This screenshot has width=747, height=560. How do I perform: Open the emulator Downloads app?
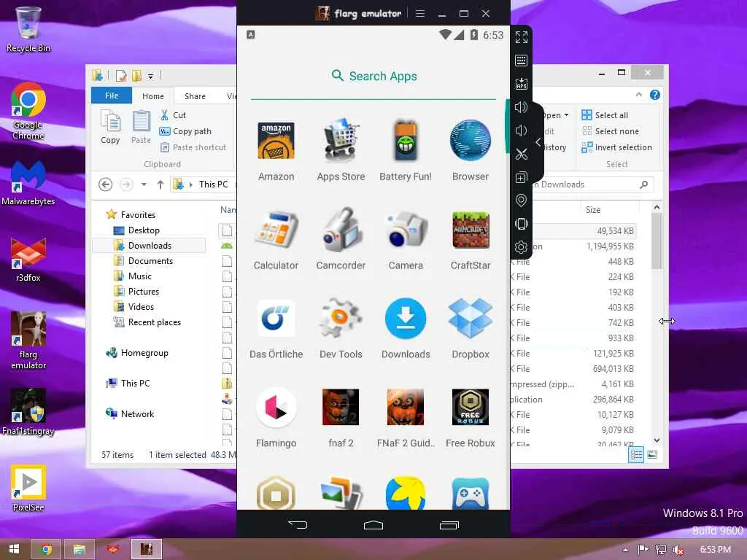[406, 329]
